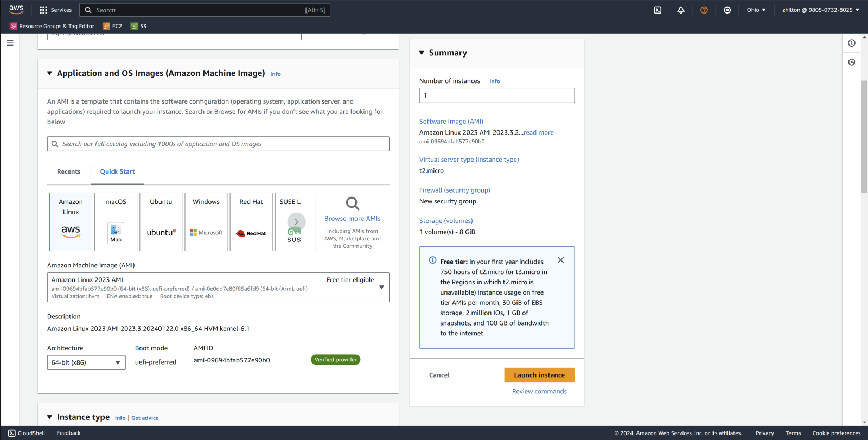Screen dimensions: 868x440
Task: Select the Red Hat AMI tile
Action: (251, 222)
